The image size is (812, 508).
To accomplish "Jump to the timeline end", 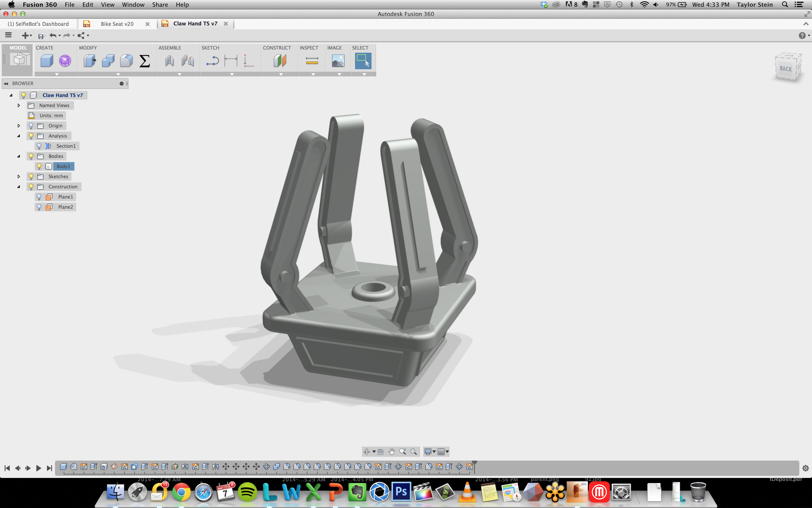I will (x=49, y=468).
